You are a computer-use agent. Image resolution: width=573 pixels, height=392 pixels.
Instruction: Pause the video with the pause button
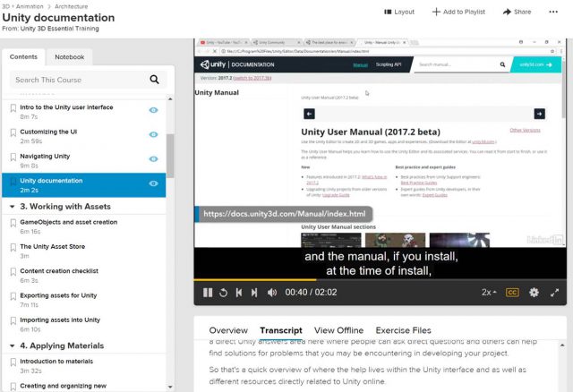[x=208, y=293]
